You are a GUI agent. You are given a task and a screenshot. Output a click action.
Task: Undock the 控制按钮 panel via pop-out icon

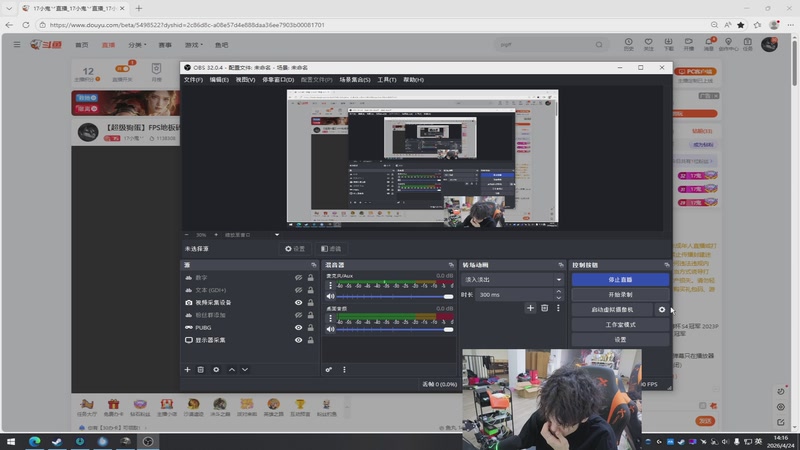pyautogui.click(x=666, y=265)
